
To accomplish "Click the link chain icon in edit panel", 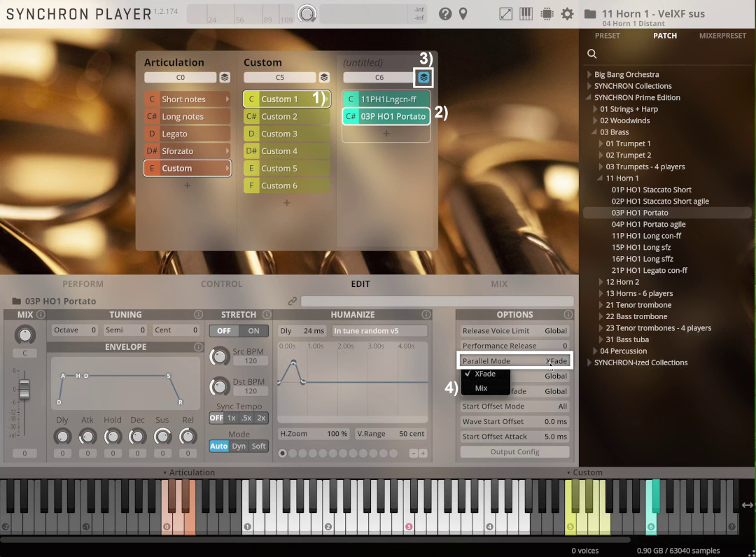I will click(x=292, y=301).
